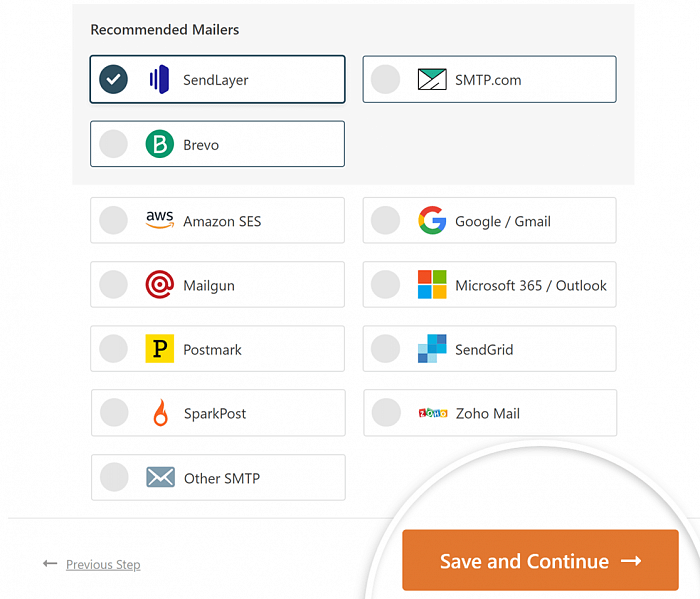Click the Save and Continue button
The image size is (700, 599).
540,560
